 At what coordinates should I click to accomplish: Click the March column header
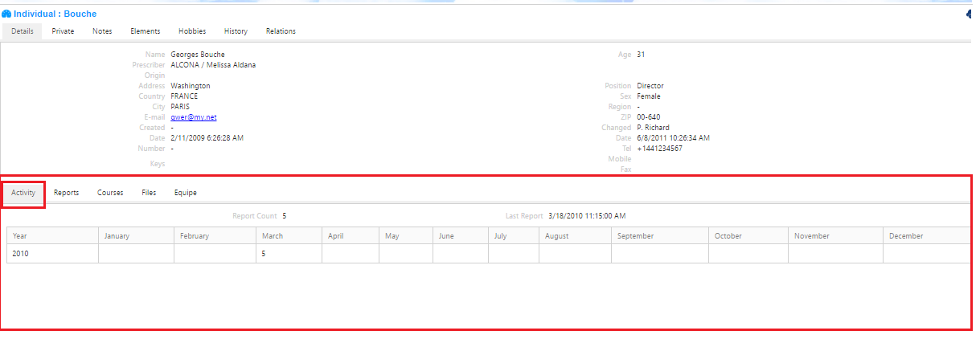click(x=272, y=236)
